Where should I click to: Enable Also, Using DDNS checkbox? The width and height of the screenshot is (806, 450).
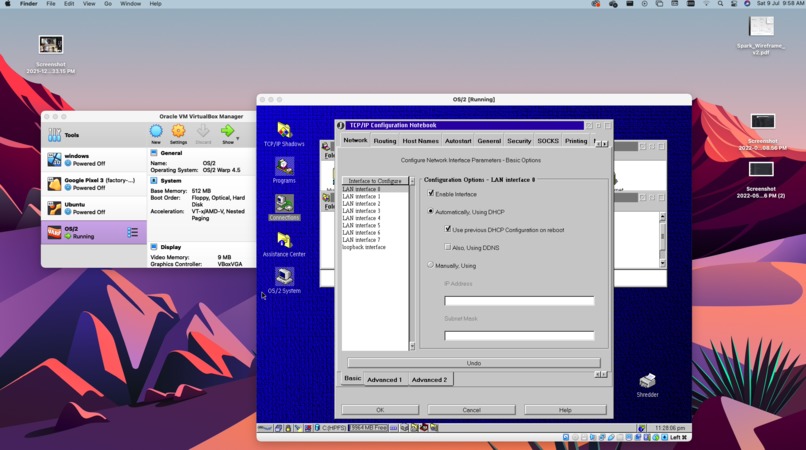(448, 247)
